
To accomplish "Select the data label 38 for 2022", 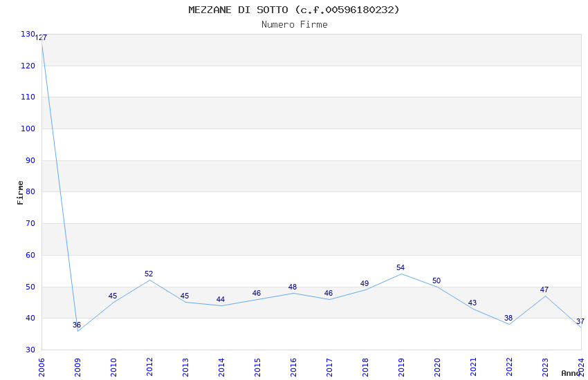I will point(508,319).
